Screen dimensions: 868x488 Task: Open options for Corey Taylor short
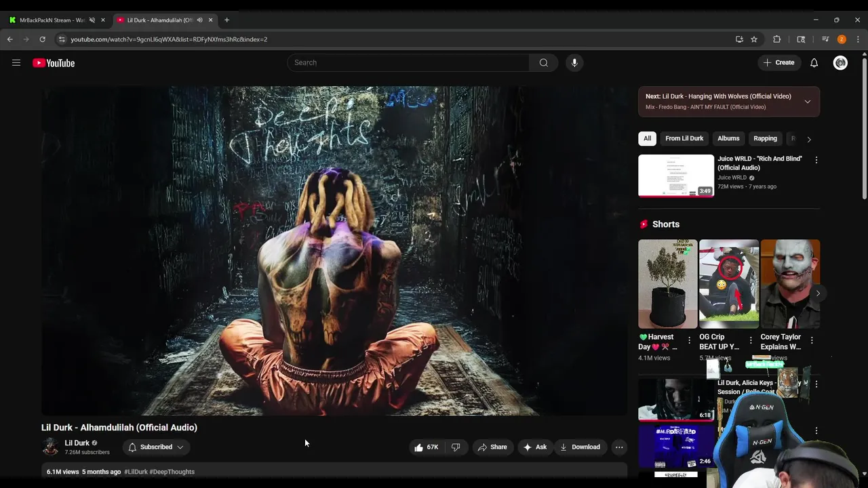tap(812, 340)
